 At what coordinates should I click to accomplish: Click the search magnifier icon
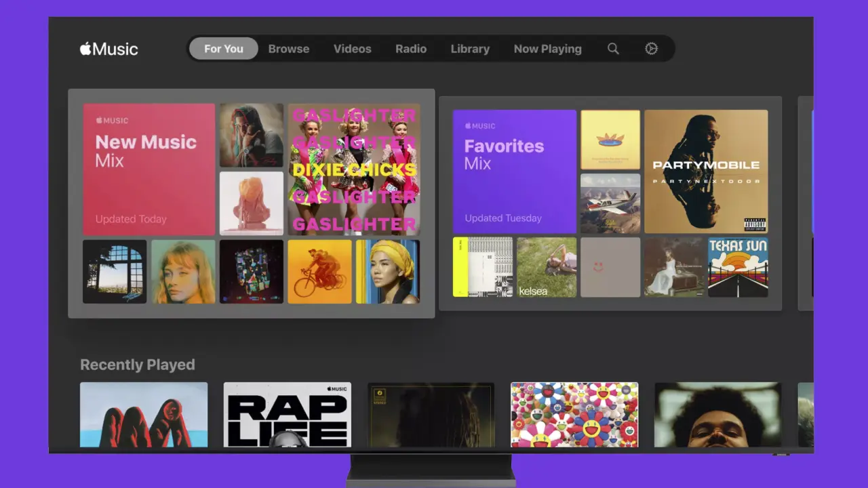(613, 49)
